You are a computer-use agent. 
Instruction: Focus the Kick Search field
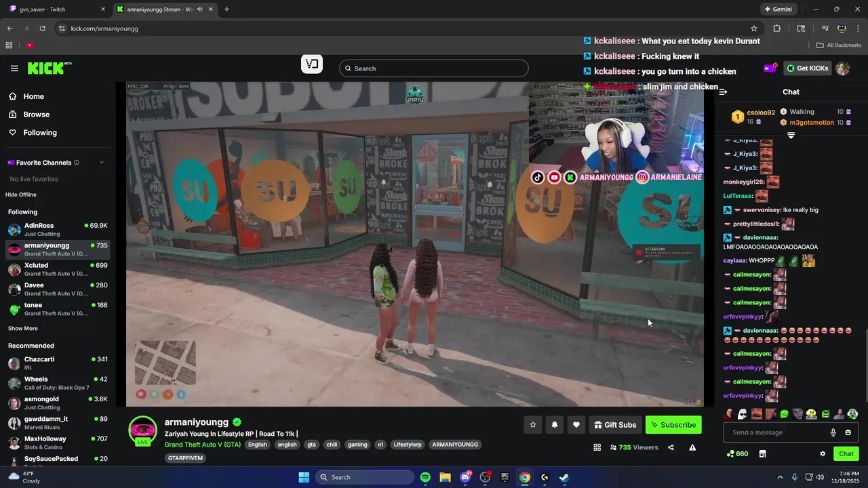[x=434, y=68]
